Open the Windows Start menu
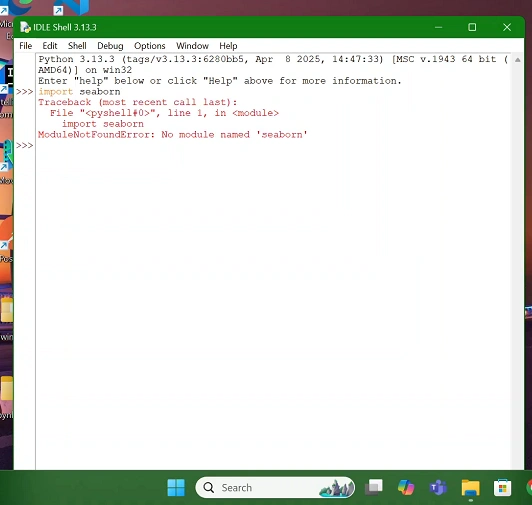This screenshot has width=532, height=505. [x=176, y=488]
